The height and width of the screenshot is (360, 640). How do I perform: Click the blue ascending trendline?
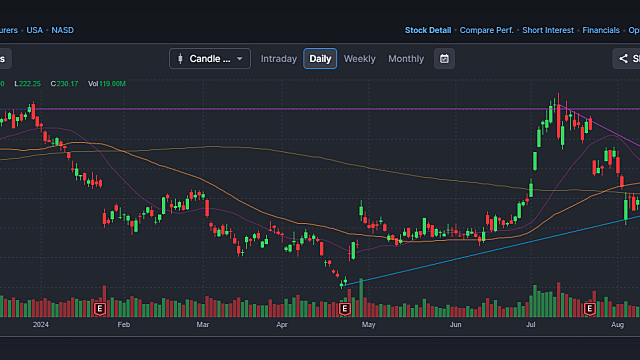point(490,250)
